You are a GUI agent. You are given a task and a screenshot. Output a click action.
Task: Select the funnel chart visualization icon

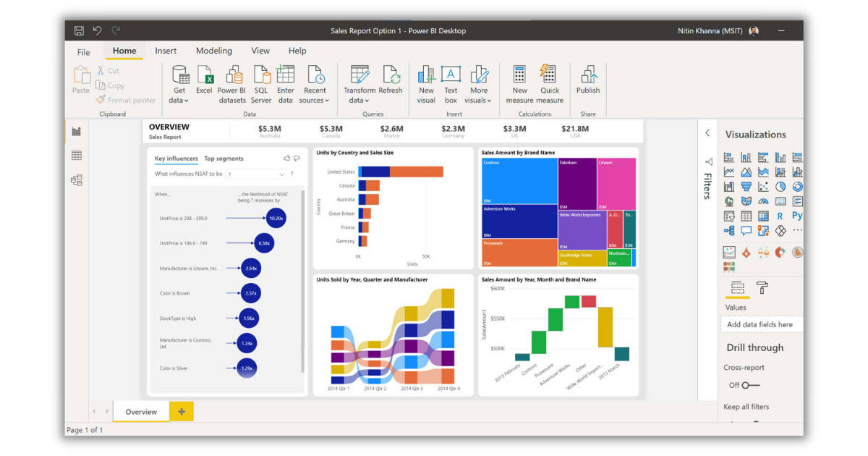(746, 187)
